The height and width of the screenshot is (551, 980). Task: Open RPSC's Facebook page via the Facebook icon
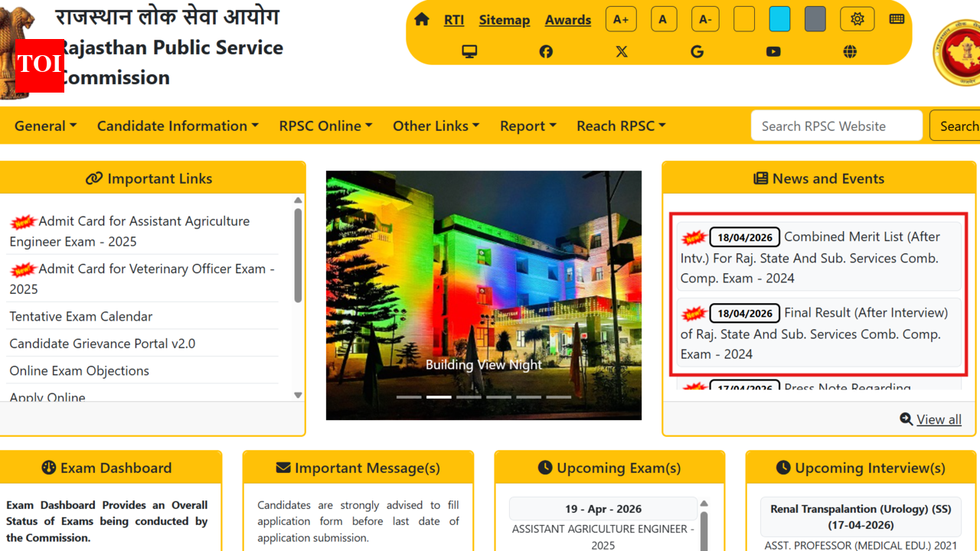point(545,51)
